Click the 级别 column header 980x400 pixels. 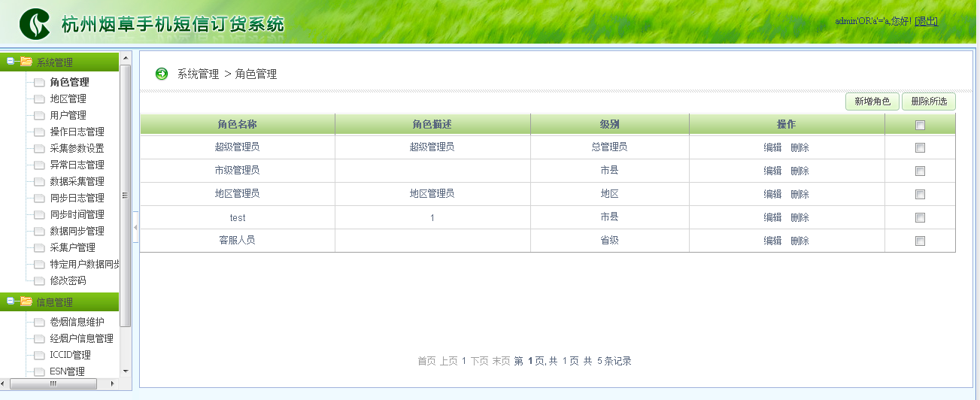click(x=610, y=124)
